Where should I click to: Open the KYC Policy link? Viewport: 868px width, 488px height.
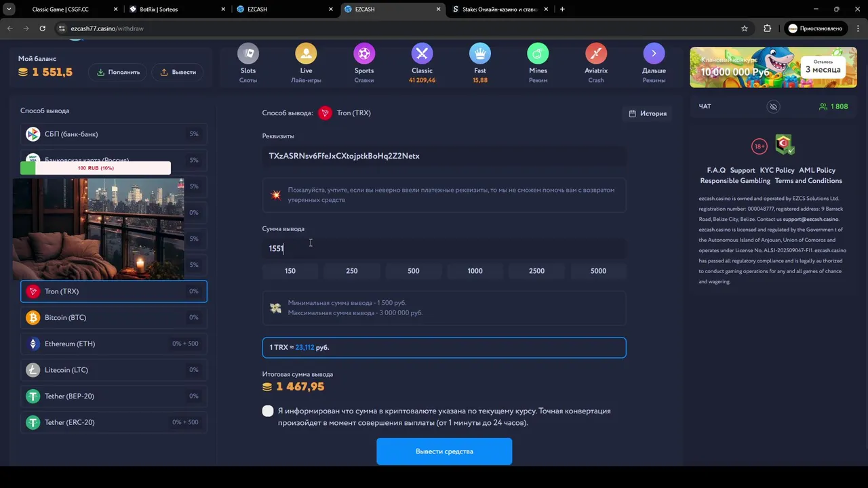coord(777,170)
